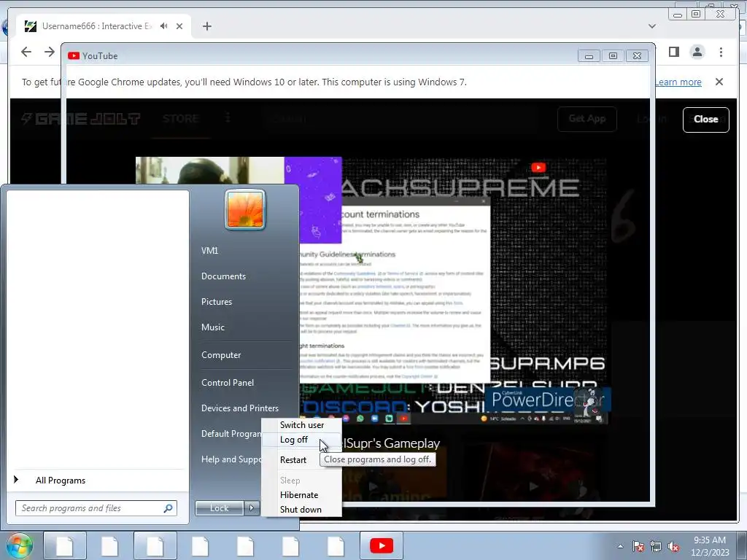Open Music from Start menu
Screen dimensions: 747x560
212,327
